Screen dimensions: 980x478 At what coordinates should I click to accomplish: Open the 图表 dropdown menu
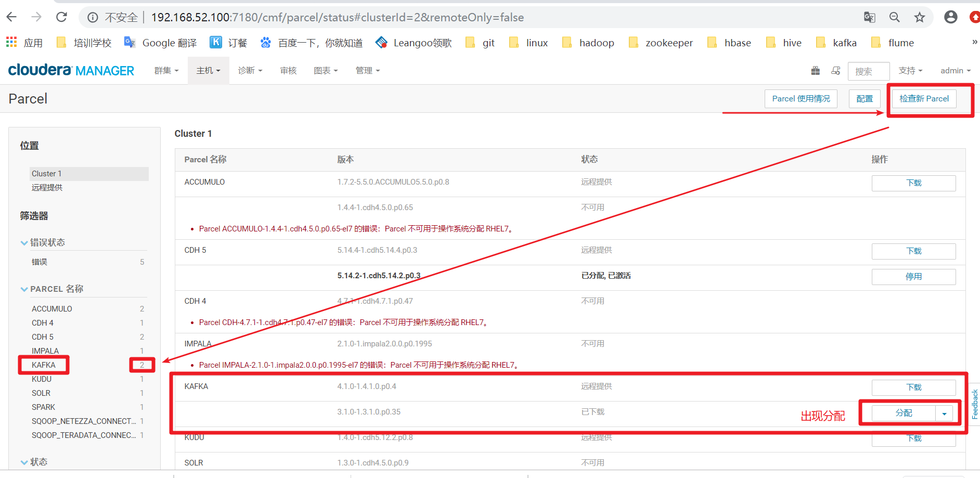(326, 71)
